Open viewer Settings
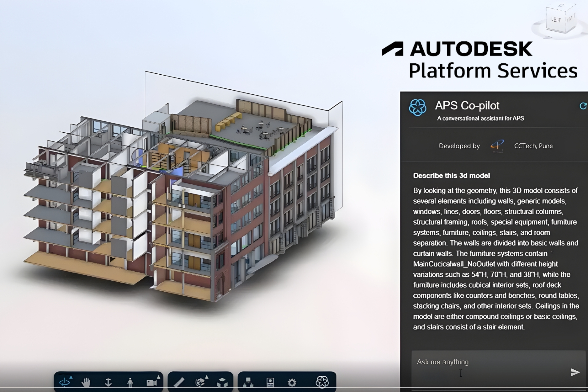The height and width of the screenshot is (392, 588). tap(291, 382)
